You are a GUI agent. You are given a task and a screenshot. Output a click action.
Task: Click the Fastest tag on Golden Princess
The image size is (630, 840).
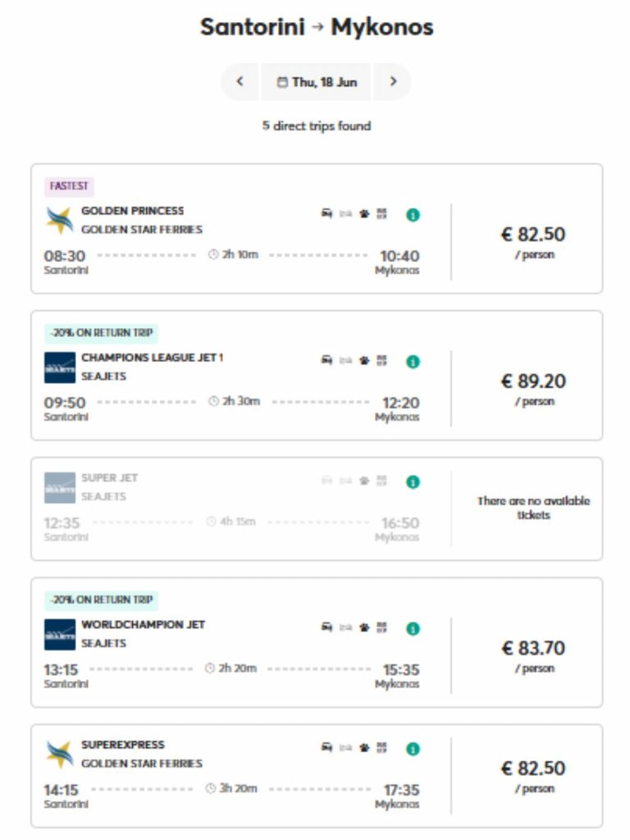[x=69, y=186]
